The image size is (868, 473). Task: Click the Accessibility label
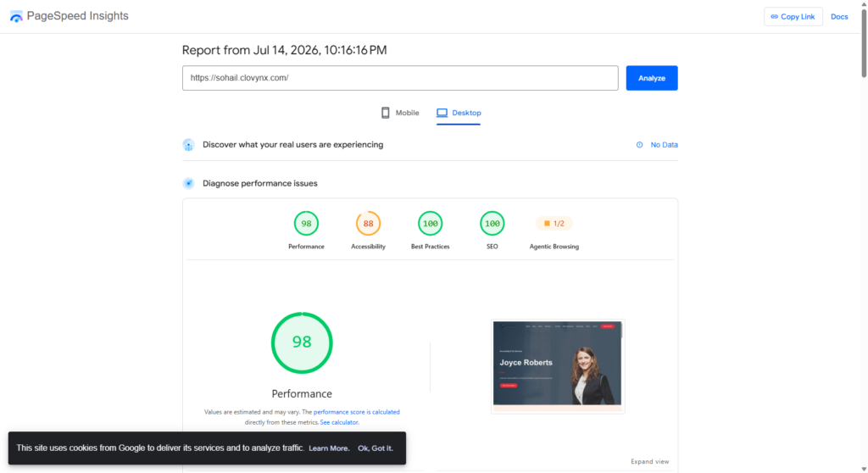pyautogui.click(x=368, y=247)
